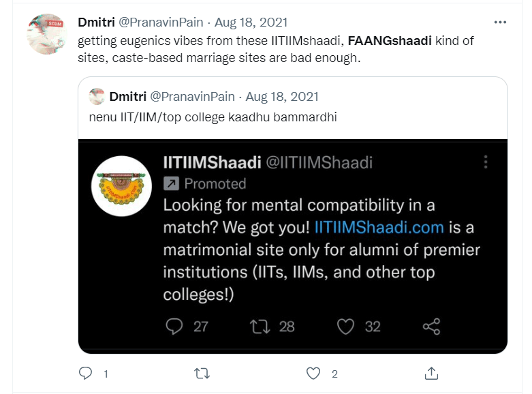The width and height of the screenshot is (532, 394).
Task: Click Dmitri's profile avatar at top
Action: point(47,34)
